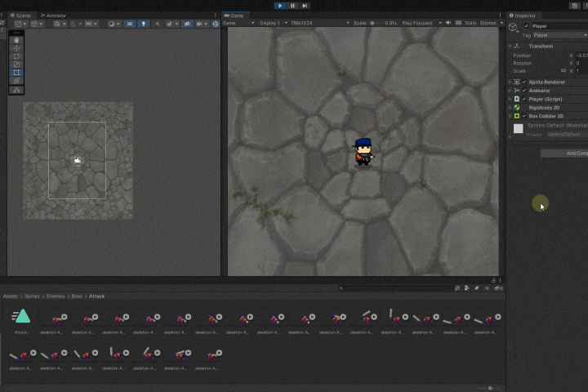Click the Add Component button
The height and width of the screenshot is (392, 588).
[x=564, y=153]
